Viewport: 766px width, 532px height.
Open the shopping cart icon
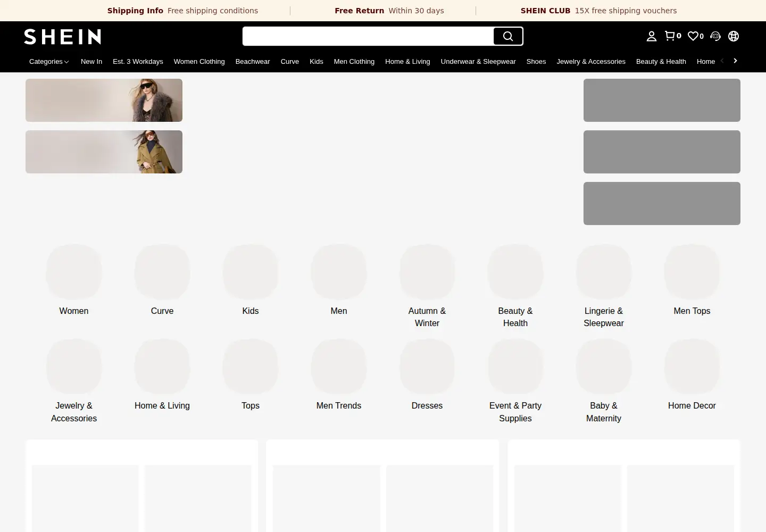click(x=673, y=36)
